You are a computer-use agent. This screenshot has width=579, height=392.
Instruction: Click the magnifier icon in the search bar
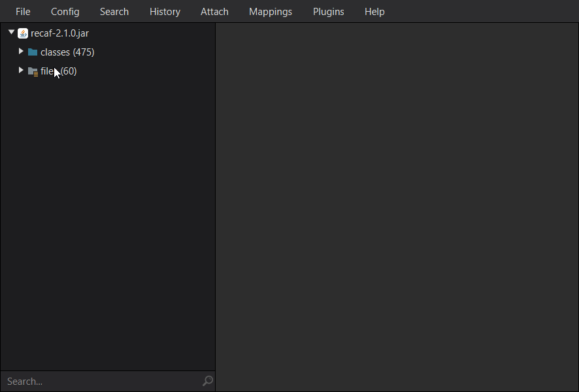click(207, 381)
